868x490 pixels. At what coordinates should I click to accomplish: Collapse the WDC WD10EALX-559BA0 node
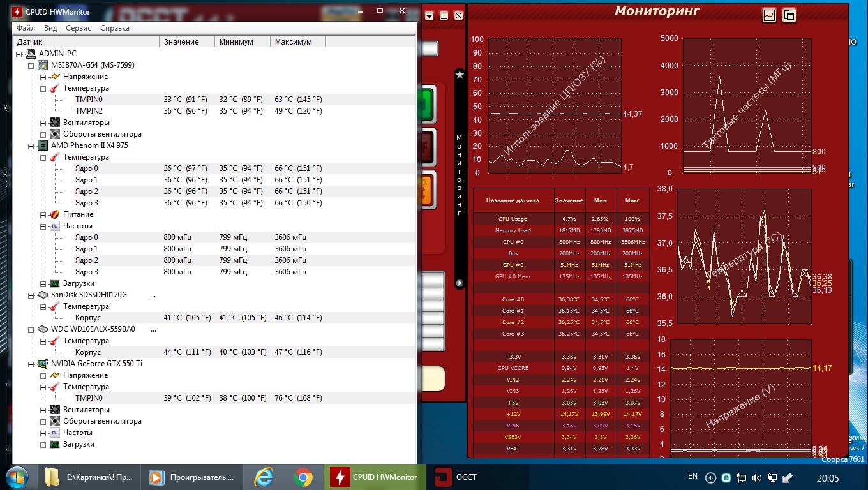pos(31,329)
